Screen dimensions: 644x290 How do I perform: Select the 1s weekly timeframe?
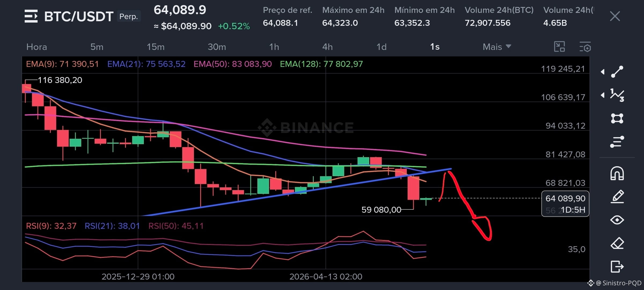coord(435,47)
